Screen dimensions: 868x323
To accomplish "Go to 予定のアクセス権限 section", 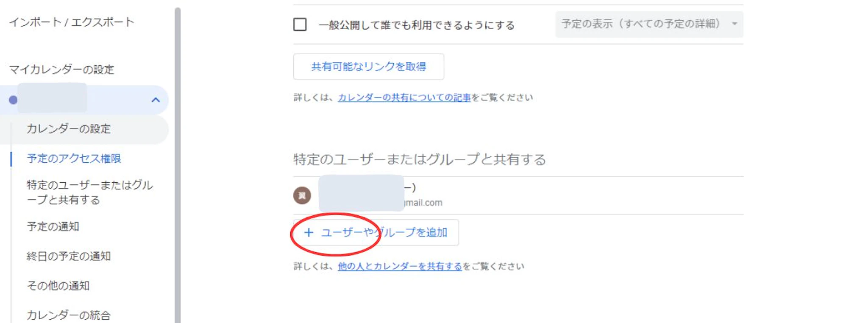I will coord(74,159).
